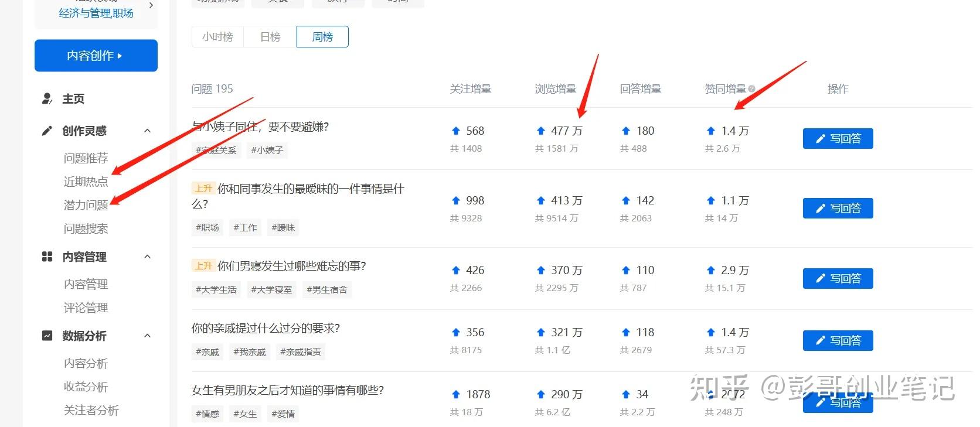Click the #我亲戚 tag

(250, 352)
